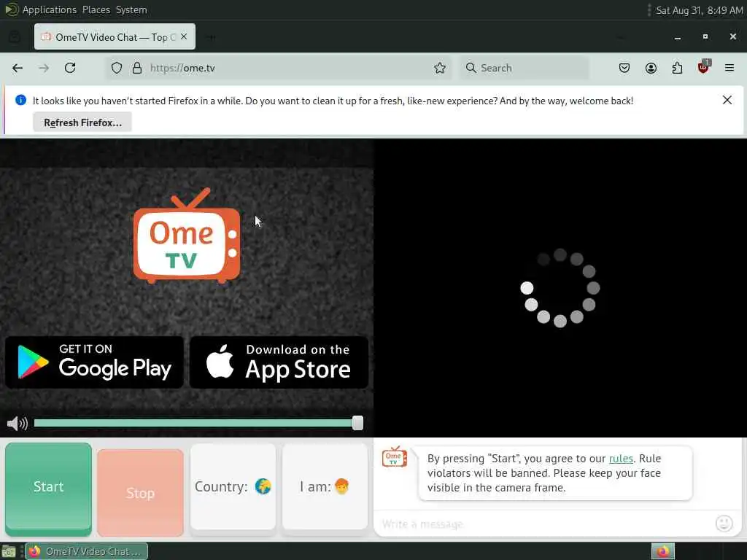Bookmark this page with the star
The height and width of the screenshot is (560, 747).
click(x=440, y=68)
